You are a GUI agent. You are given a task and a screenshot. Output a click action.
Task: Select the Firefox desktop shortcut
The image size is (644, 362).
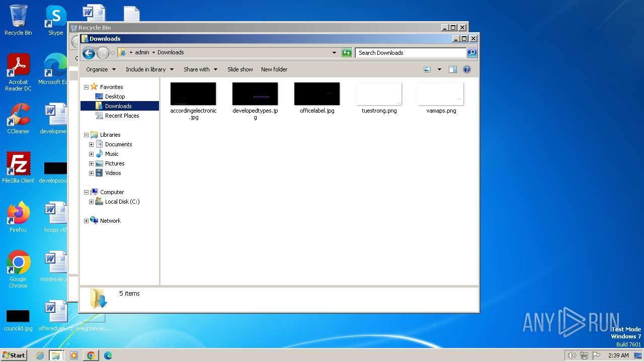tap(18, 217)
